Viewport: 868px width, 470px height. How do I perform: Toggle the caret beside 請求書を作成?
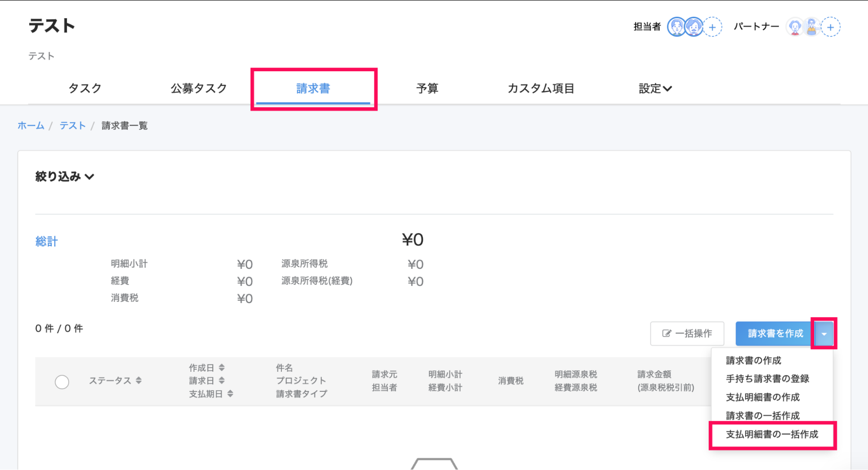pos(824,334)
